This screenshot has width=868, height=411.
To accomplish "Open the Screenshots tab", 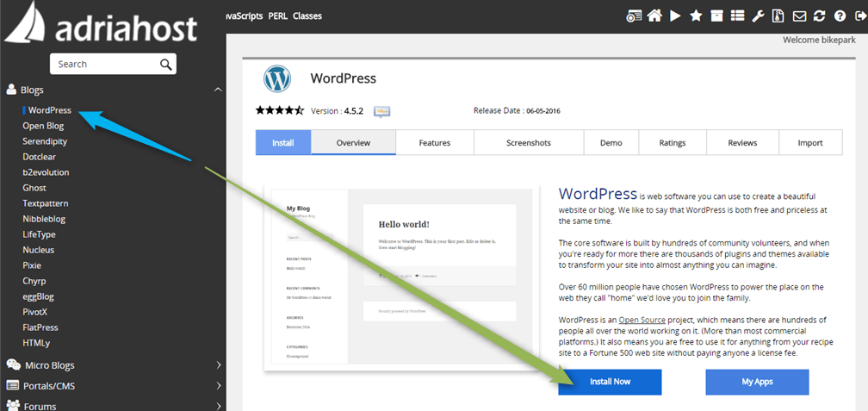I will 529,142.
